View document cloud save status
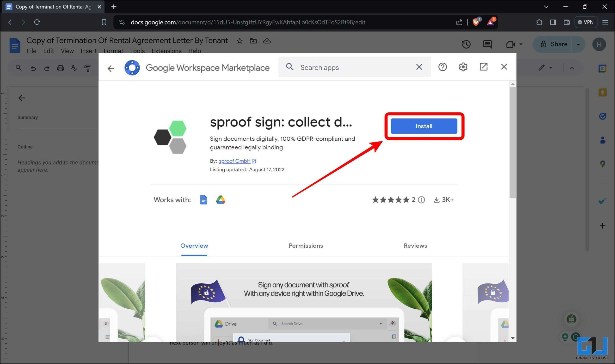 267,41
